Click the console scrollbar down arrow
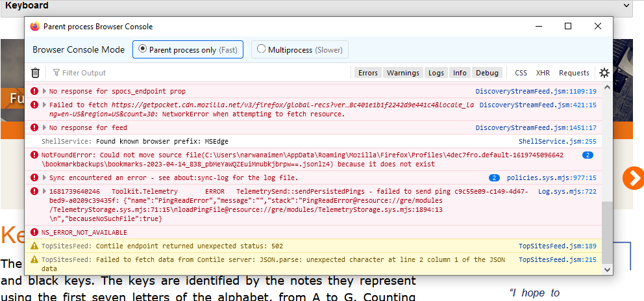The height and width of the screenshot is (301, 644). point(606,270)
